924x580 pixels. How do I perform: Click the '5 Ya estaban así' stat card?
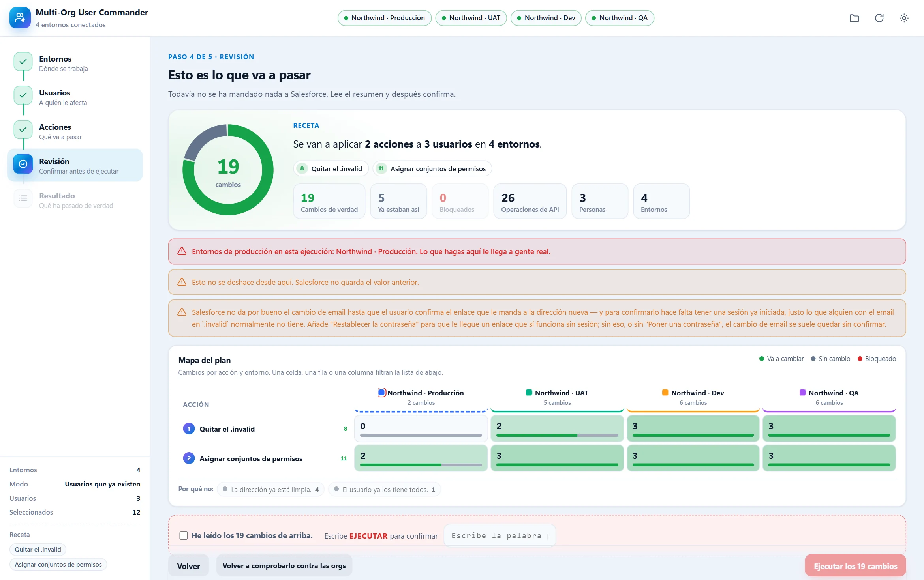click(398, 201)
